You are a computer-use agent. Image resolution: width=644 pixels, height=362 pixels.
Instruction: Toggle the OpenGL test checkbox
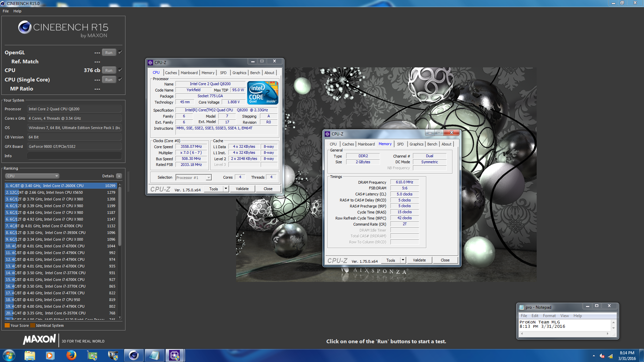coord(120,52)
